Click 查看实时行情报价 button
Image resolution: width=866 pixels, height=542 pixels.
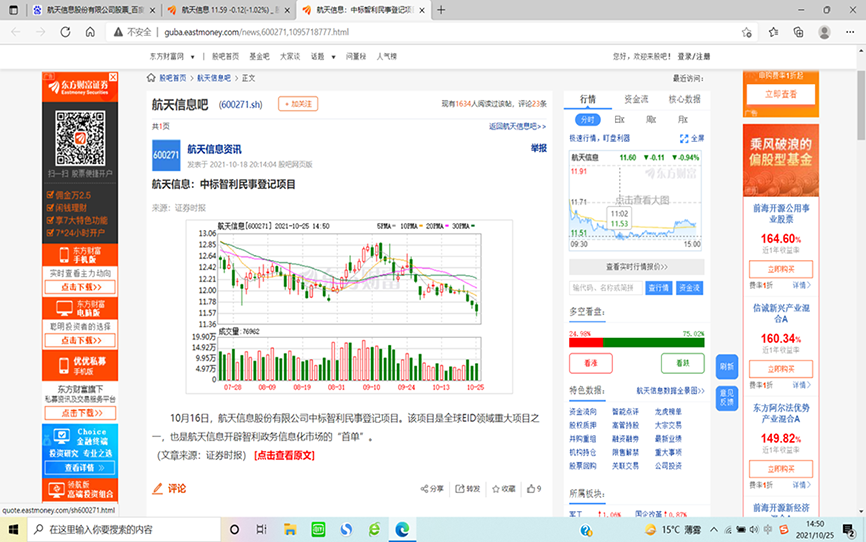636,267
